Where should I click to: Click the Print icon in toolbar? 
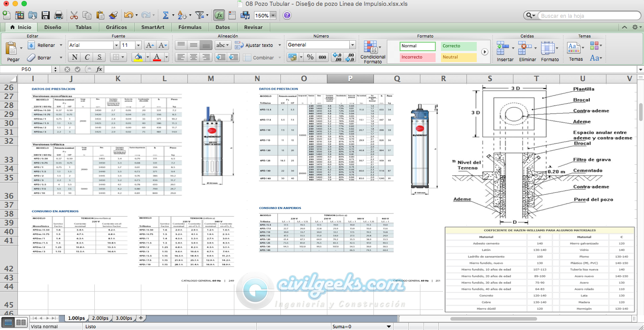click(x=58, y=15)
